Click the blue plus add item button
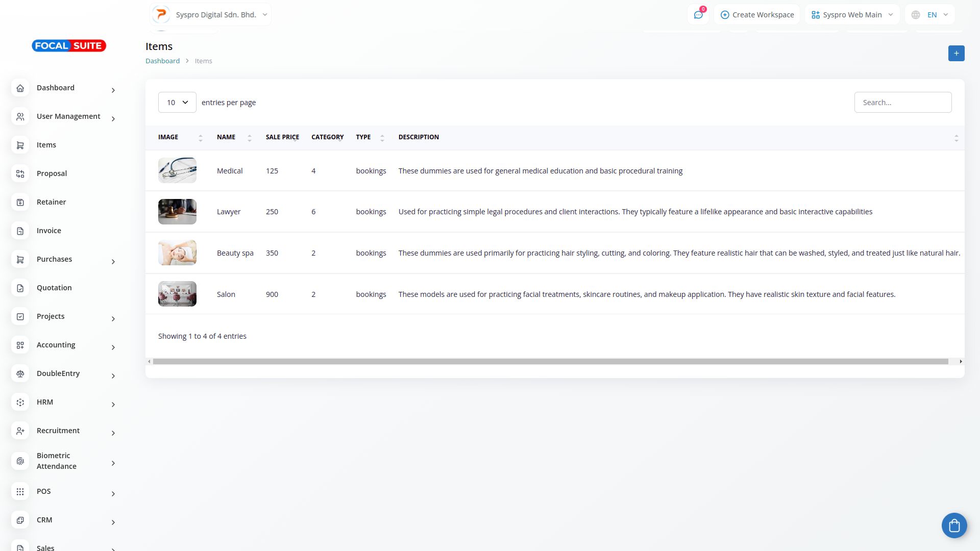This screenshot has height=551, width=980. pyautogui.click(x=956, y=54)
